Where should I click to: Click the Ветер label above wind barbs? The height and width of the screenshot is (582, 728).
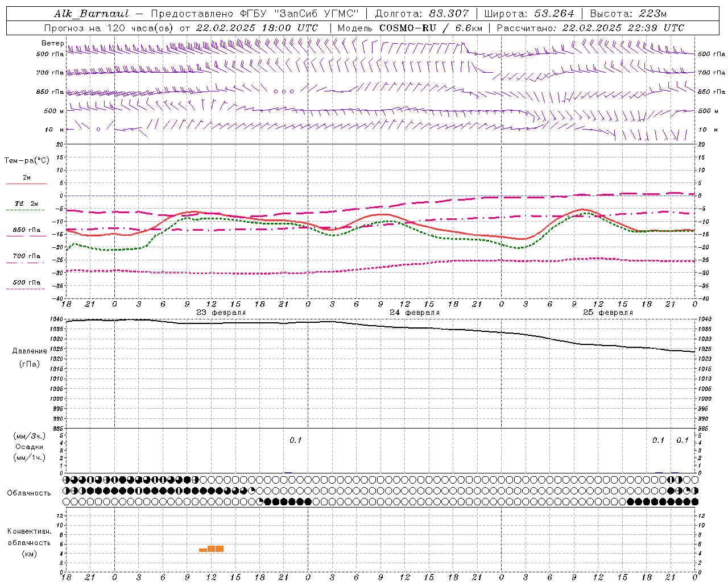[53, 43]
